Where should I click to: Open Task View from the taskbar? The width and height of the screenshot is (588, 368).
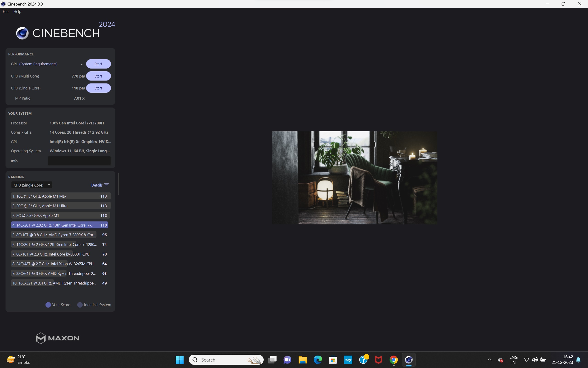click(272, 359)
